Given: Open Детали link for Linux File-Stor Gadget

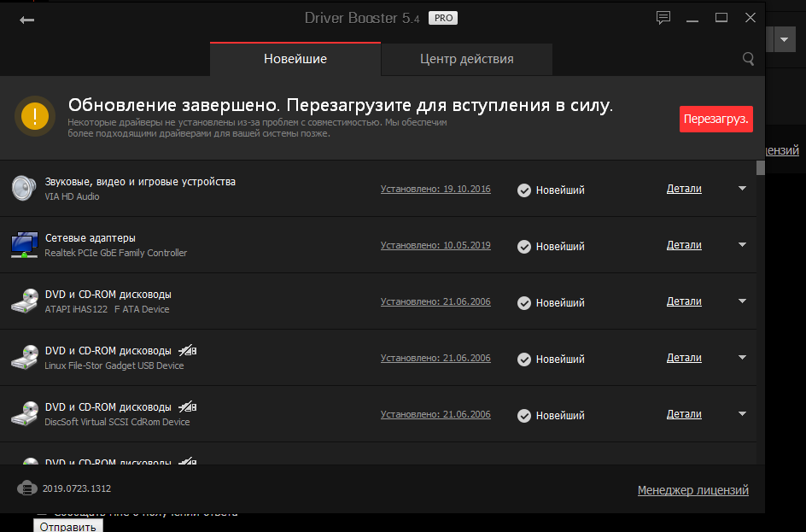Looking at the screenshot, I should pos(684,358).
